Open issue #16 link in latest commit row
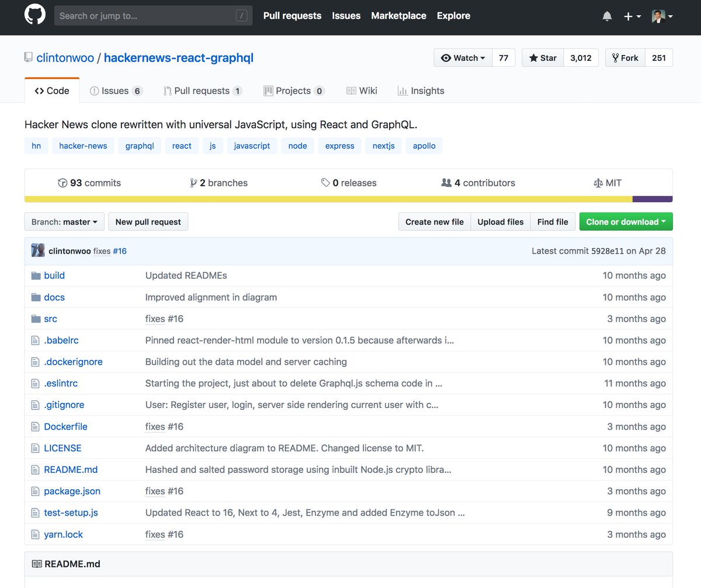701x588 pixels. point(120,251)
